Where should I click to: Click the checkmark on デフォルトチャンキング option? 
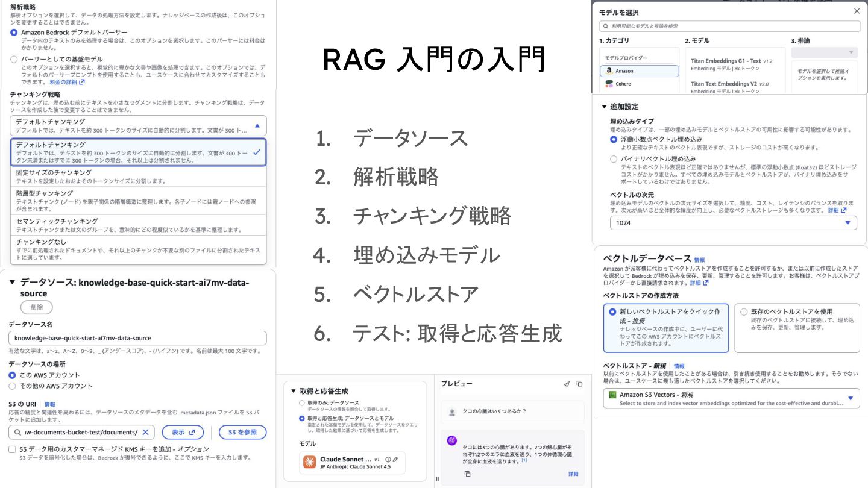pos(257,152)
